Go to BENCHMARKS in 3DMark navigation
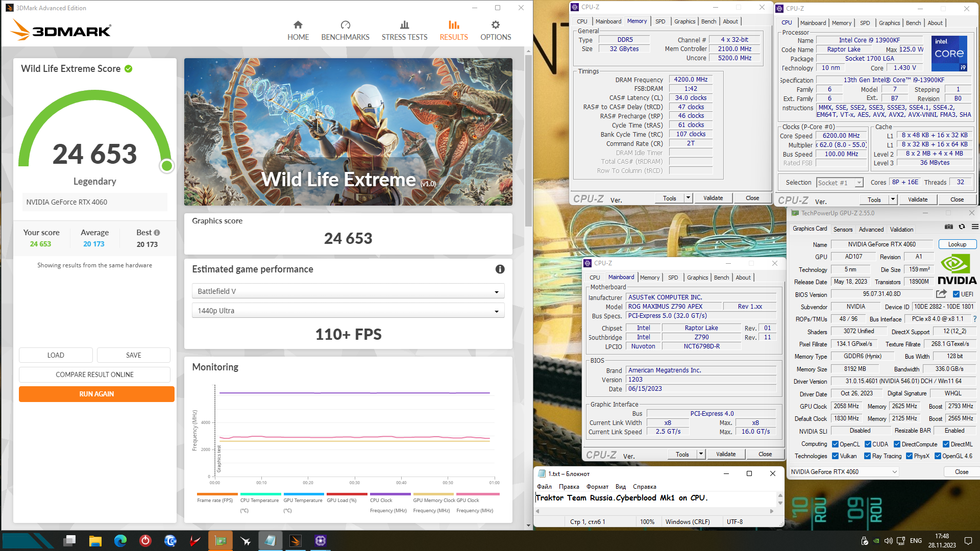Image resolution: width=980 pixels, height=551 pixels. coord(345,31)
